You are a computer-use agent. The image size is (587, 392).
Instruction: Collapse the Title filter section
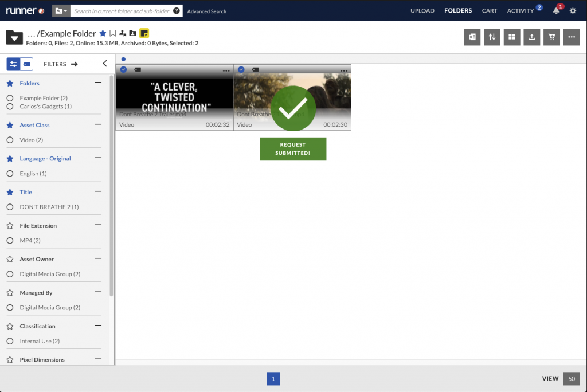[x=98, y=191]
